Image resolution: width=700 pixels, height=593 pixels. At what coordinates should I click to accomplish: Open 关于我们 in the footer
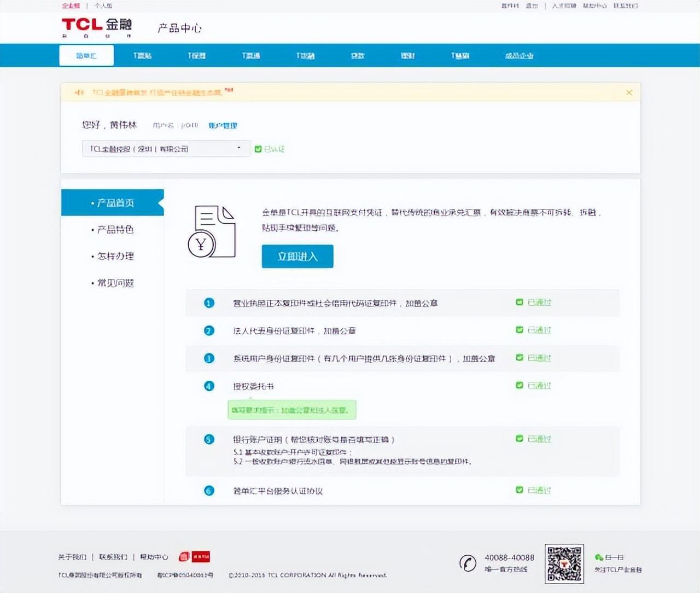(72, 557)
